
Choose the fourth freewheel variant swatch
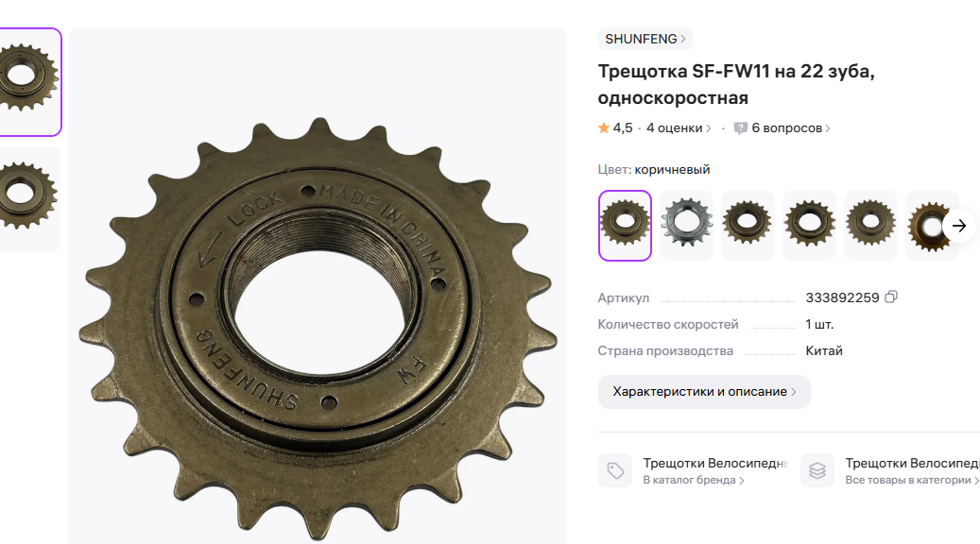click(809, 226)
